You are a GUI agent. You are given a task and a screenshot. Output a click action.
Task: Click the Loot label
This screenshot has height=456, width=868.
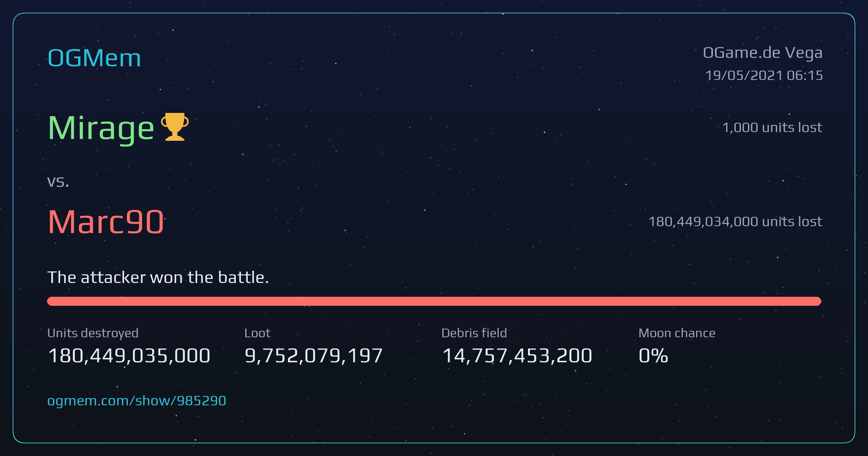pos(258,333)
